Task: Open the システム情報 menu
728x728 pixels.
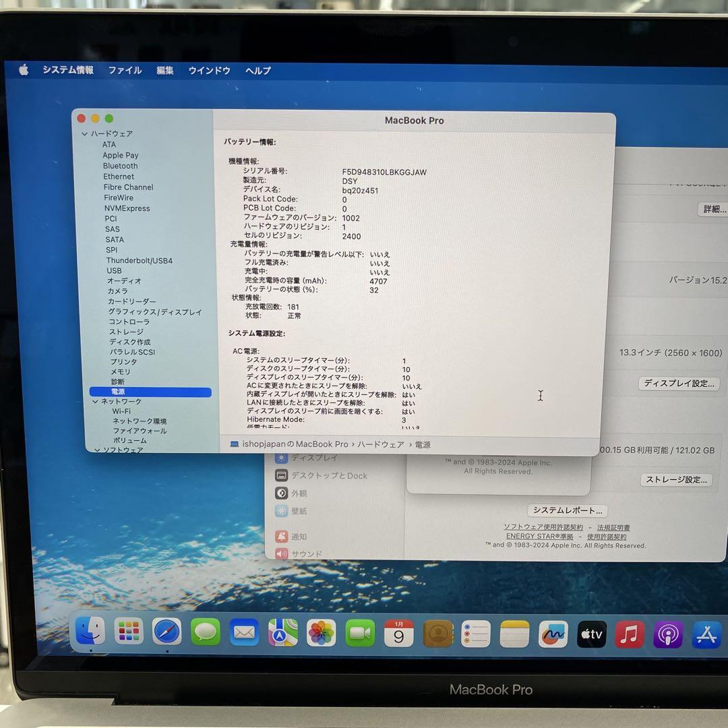Action: click(68, 70)
